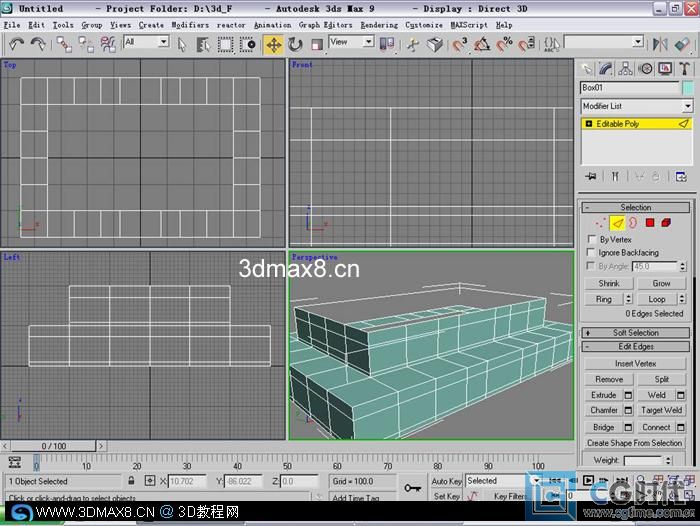Activate the Select and Move tool
This screenshot has width=700, height=526.
[x=274, y=45]
